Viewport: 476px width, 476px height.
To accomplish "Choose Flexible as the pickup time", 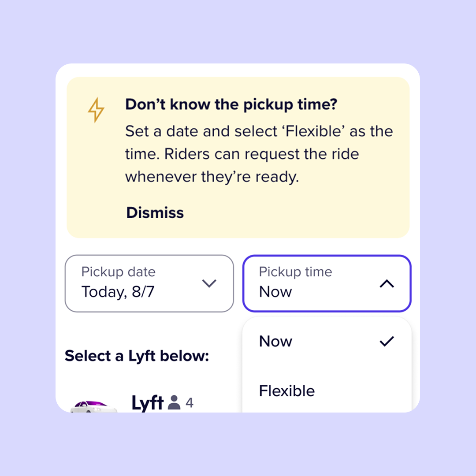I will coord(287,390).
